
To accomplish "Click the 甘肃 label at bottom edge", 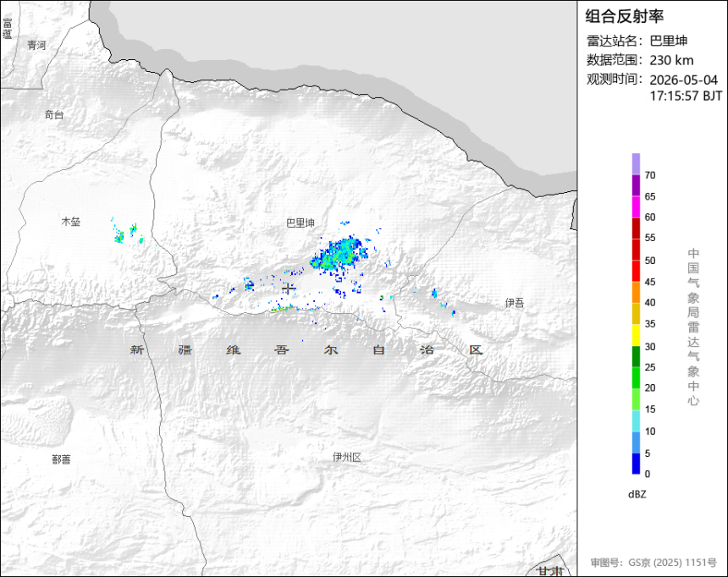I will point(550,571).
